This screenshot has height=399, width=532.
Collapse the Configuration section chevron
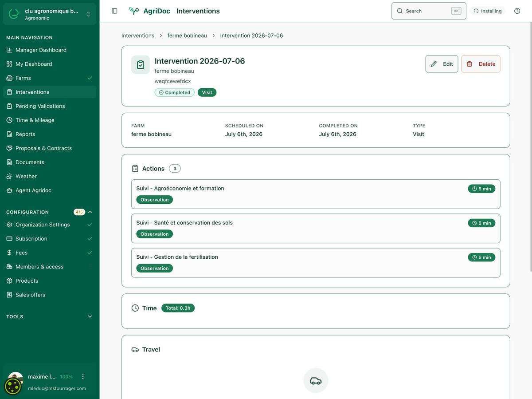click(90, 212)
